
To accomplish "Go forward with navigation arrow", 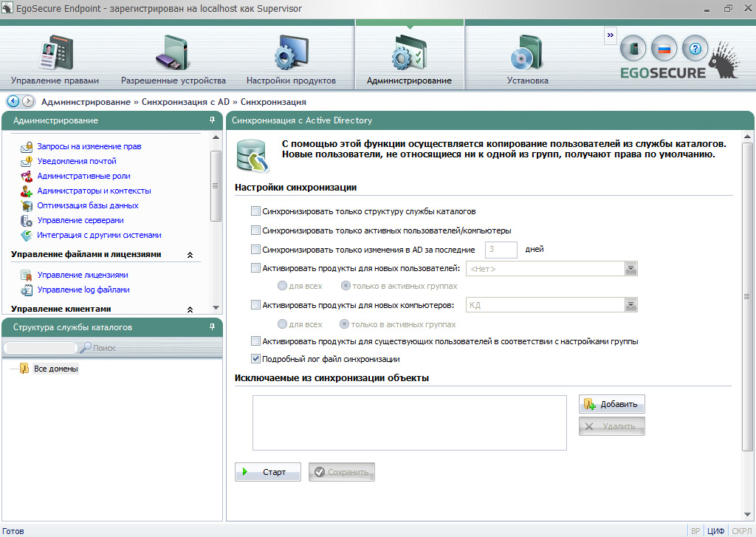I will [29, 101].
